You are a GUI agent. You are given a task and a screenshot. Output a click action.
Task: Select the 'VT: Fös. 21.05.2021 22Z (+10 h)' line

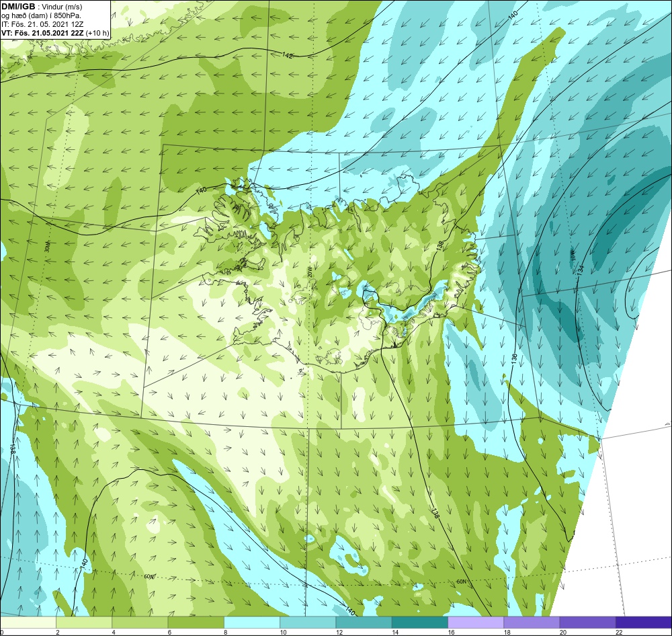click(x=55, y=32)
